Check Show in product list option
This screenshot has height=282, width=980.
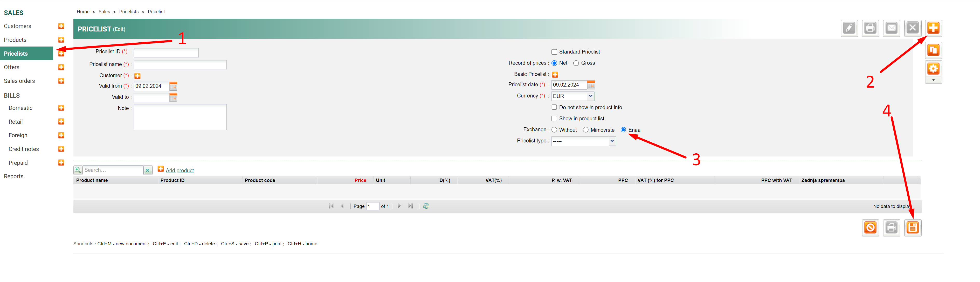click(x=554, y=119)
